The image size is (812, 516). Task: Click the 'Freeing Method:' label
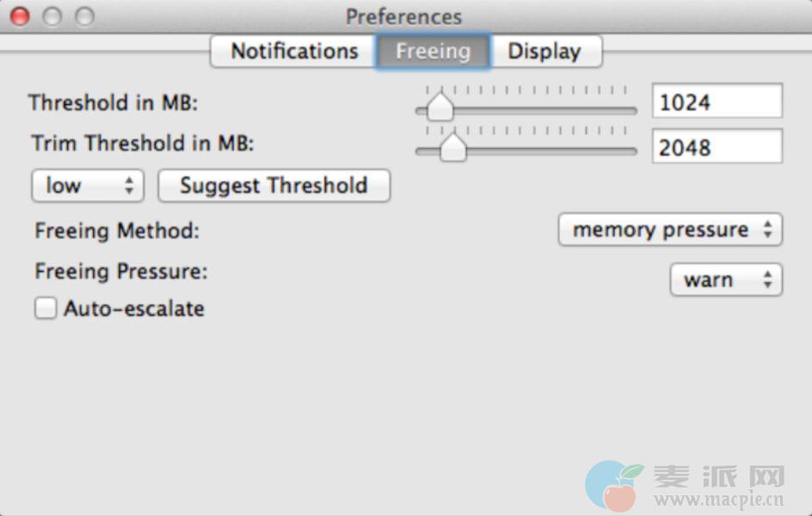coord(117,230)
